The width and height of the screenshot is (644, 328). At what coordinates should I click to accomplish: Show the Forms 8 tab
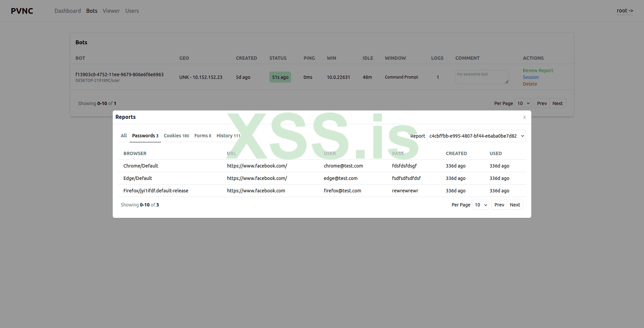point(203,136)
